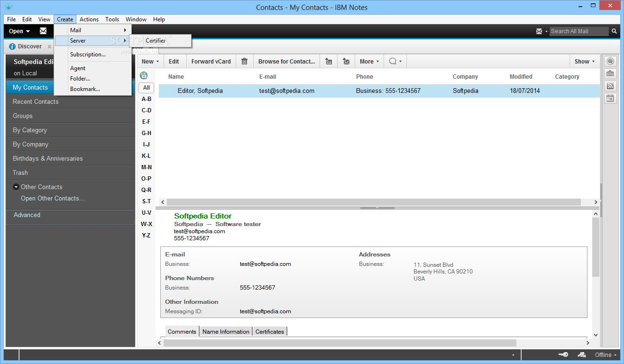Screen dimensions: 624x364
Task: Click the mail envelope icon beside Open
Action: 43,31
